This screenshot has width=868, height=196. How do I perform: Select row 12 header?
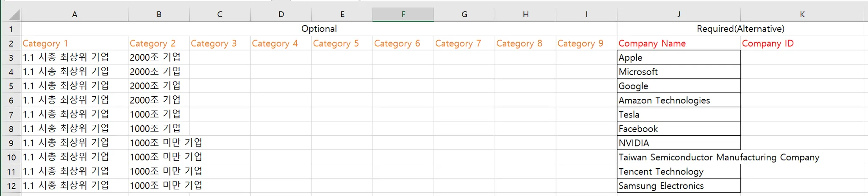pyautogui.click(x=11, y=186)
